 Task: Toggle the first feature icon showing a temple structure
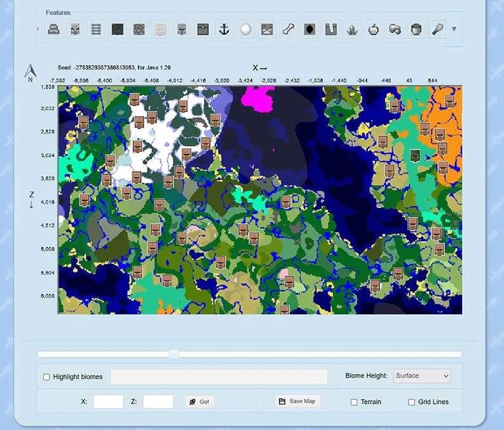tap(53, 29)
